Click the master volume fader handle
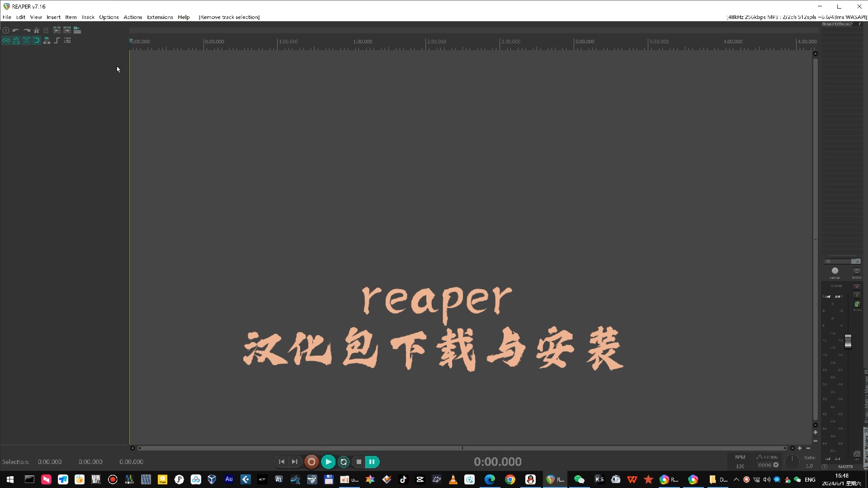The height and width of the screenshot is (488, 868). 848,342
